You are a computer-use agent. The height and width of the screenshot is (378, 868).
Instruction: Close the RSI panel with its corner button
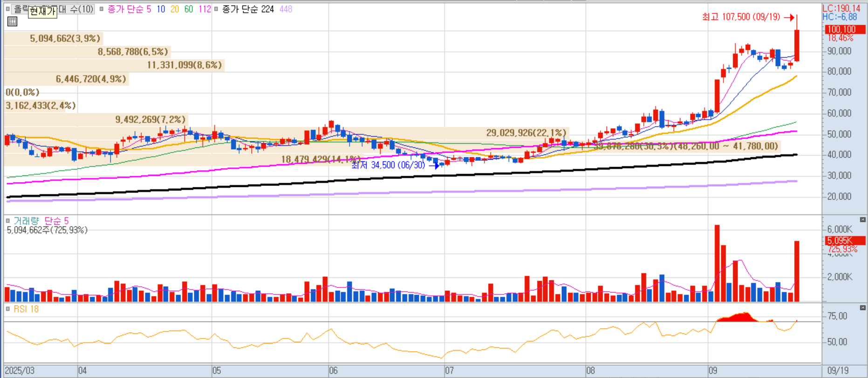click(862, 308)
